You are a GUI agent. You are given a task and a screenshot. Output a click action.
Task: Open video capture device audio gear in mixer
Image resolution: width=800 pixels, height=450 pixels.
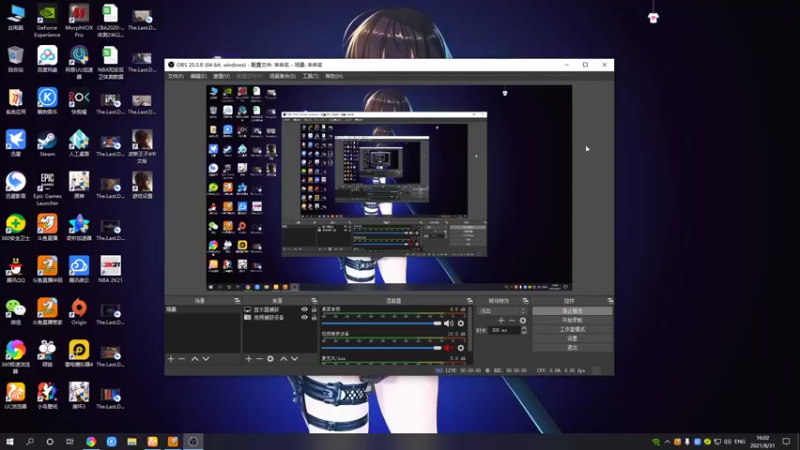pos(461,347)
